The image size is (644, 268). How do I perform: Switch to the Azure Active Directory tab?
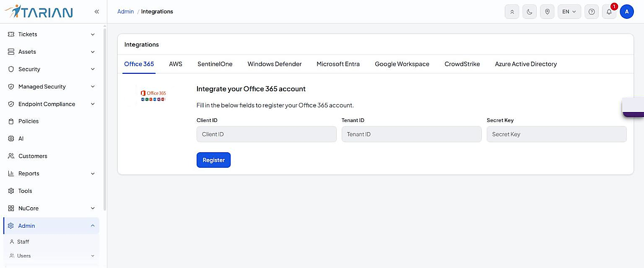coord(526,64)
